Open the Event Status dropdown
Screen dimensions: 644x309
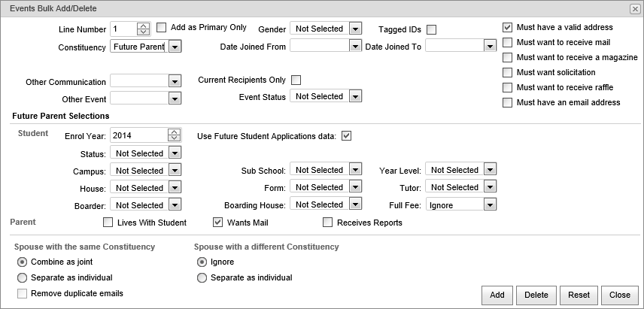coord(356,96)
